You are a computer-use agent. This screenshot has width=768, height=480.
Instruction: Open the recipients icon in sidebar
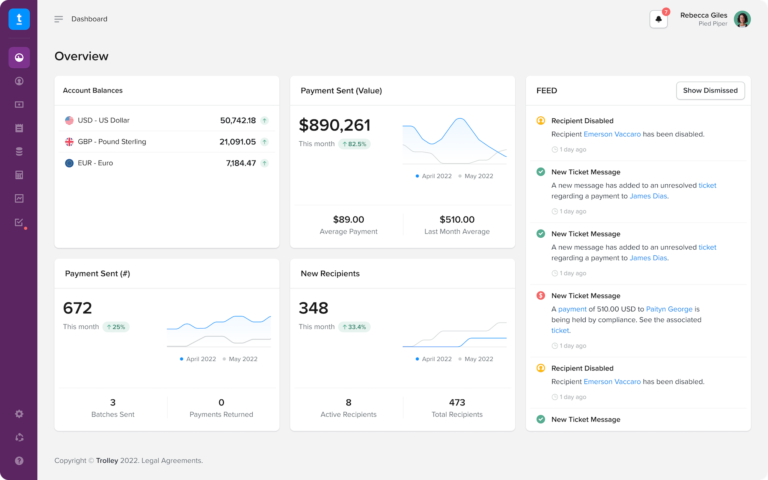click(19, 81)
